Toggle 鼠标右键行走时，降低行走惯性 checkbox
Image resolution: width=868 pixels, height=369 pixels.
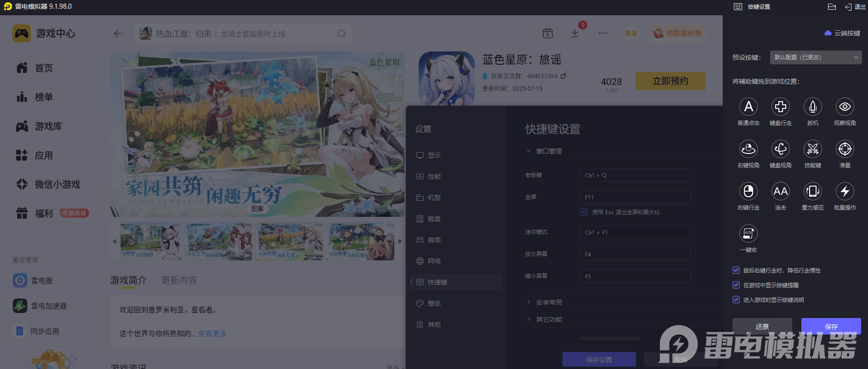(x=736, y=270)
